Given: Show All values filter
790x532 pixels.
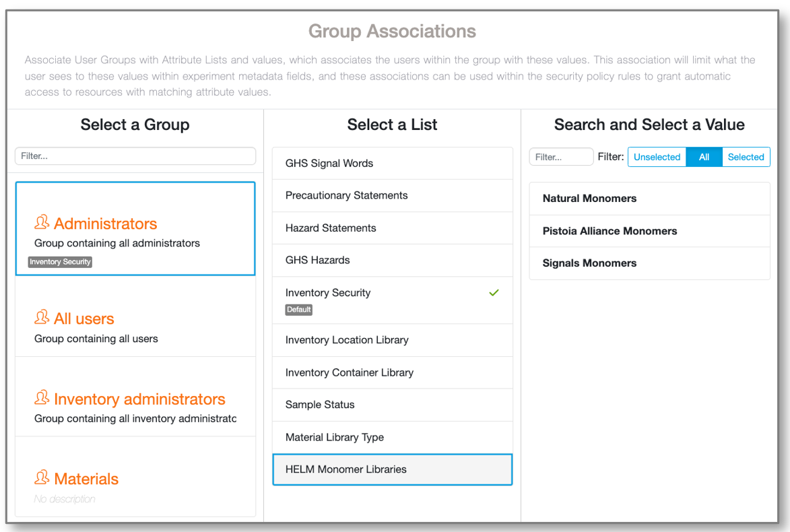Looking at the screenshot, I should (704, 157).
